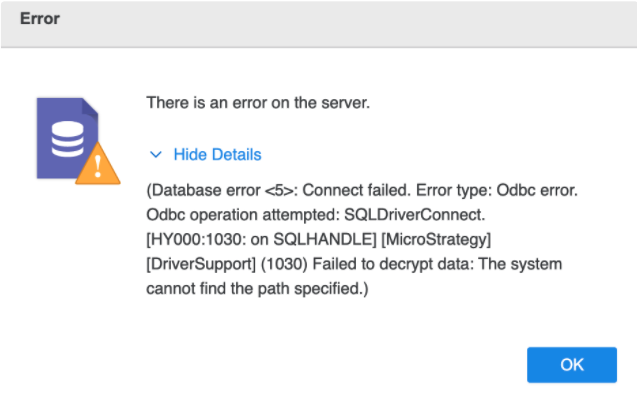Click the 'Connect failed.' phrase in details
This screenshot has width=637, height=393.
click(356, 190)
